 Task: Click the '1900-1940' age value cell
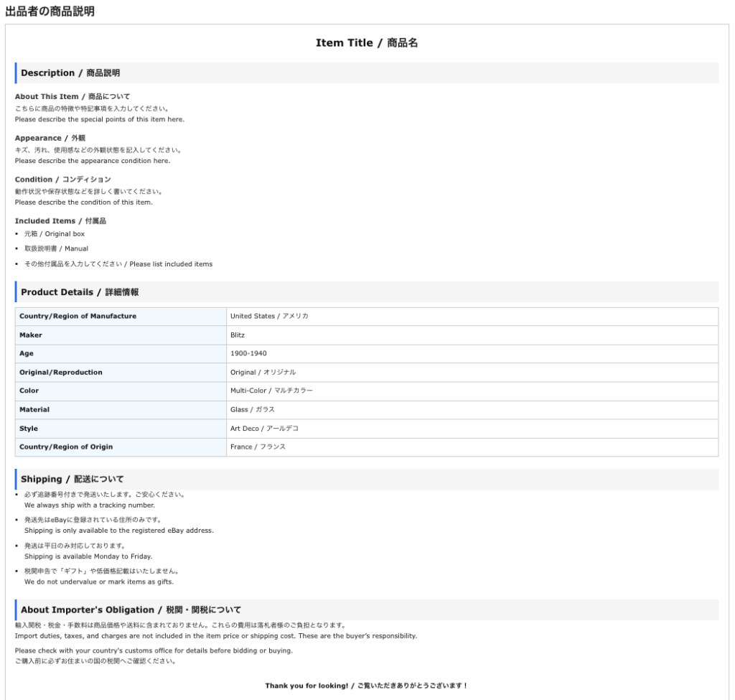pos(248,354)
